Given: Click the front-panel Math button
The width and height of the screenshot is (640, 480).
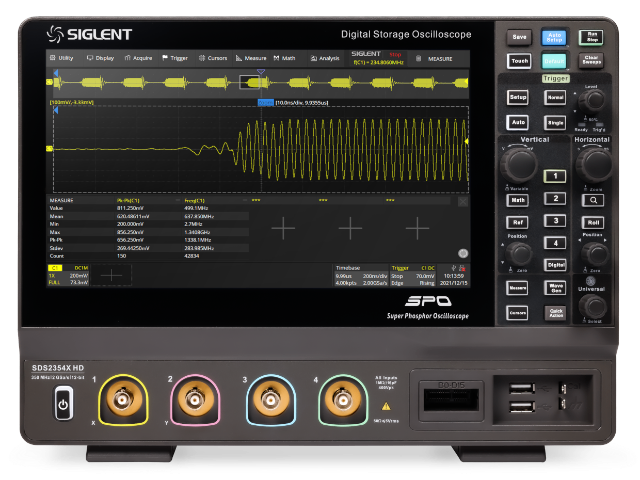Looking at the screenshot, I should click(518, 200).
